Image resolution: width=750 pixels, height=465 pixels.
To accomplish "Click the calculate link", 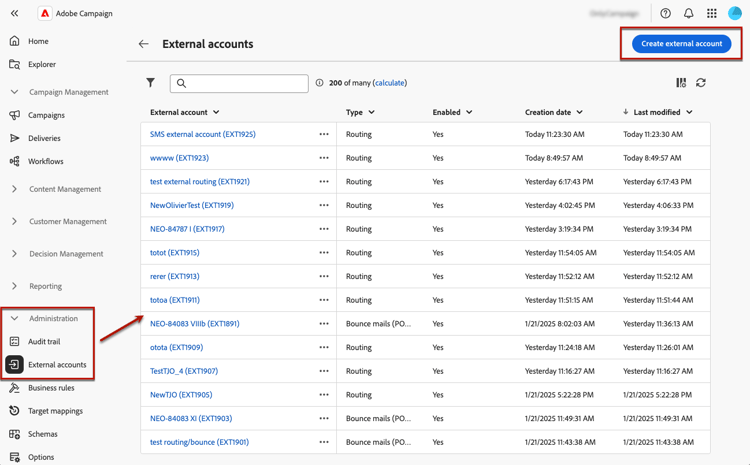I will (389, 83).
